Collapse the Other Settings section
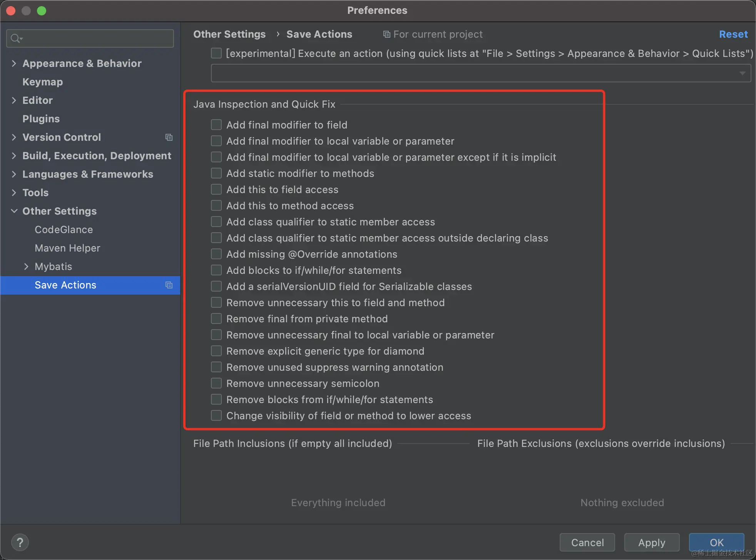This screenshot has width=756, height=560. coord(14,211)
